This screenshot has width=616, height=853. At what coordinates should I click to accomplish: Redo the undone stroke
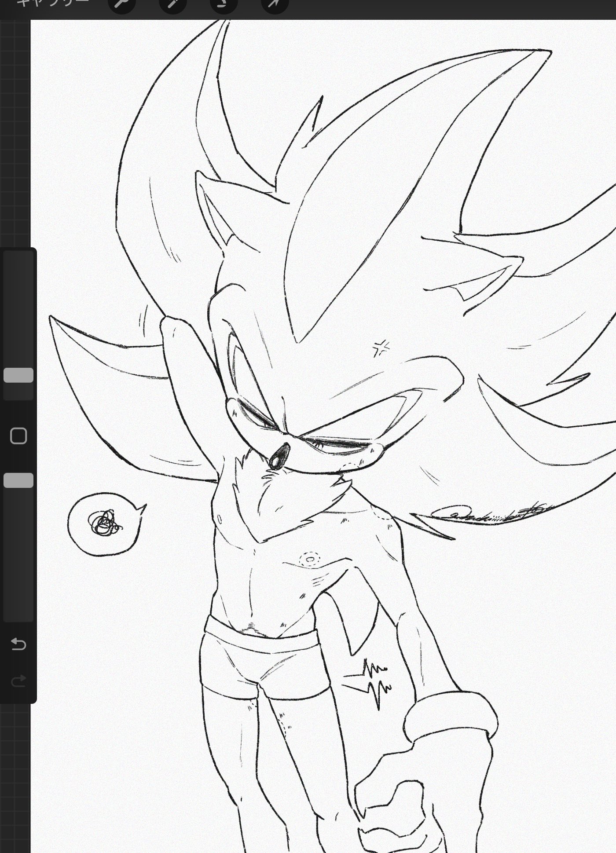point(18,681)
